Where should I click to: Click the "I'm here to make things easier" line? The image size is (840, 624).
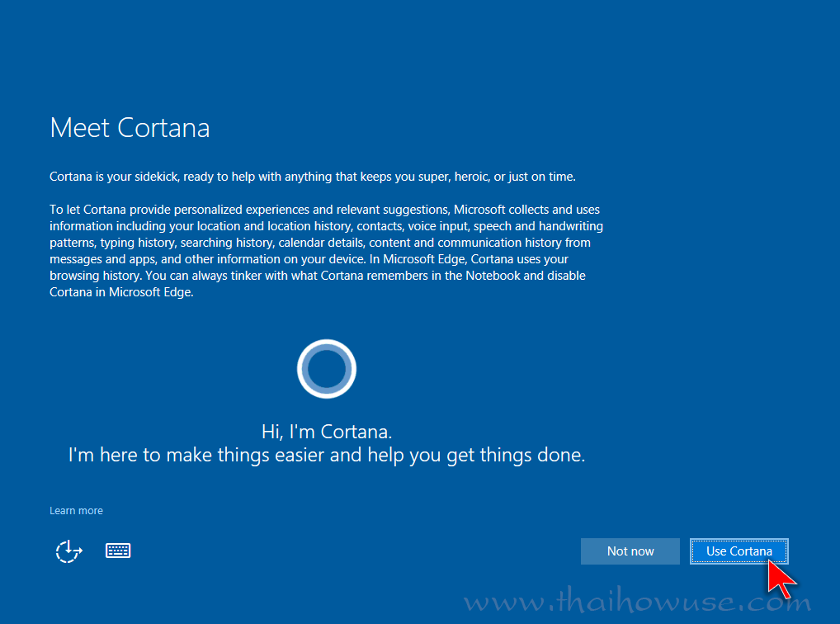click(327, 455)
